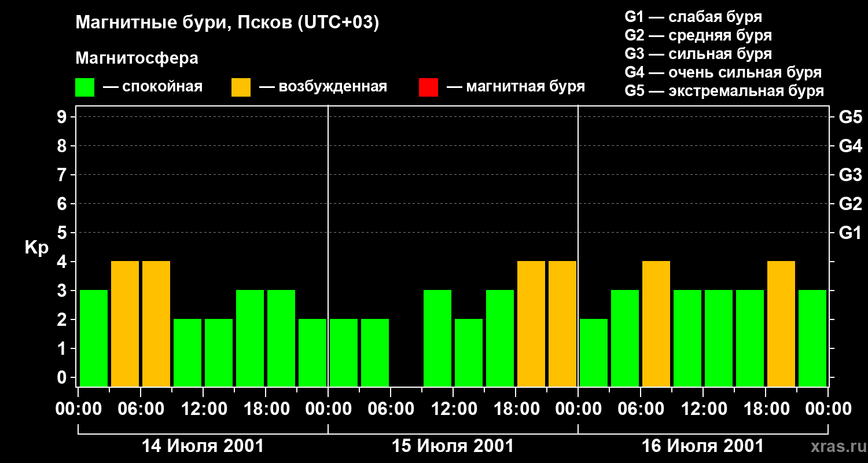This screenshot has height=463, width=868.
Task: Select 'G2 — средняя буря' legend line
Action: pos(698,35)
